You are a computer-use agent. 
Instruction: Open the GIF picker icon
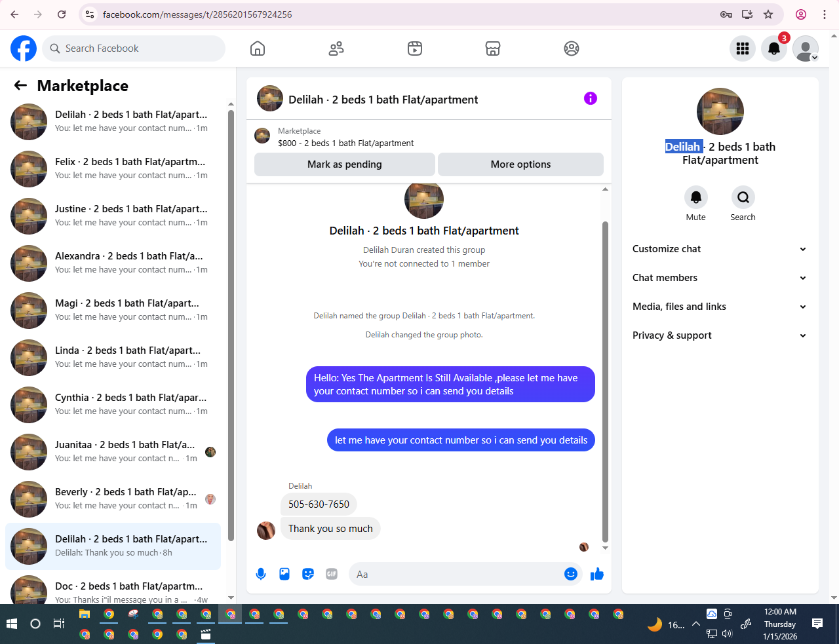[332, 574]
